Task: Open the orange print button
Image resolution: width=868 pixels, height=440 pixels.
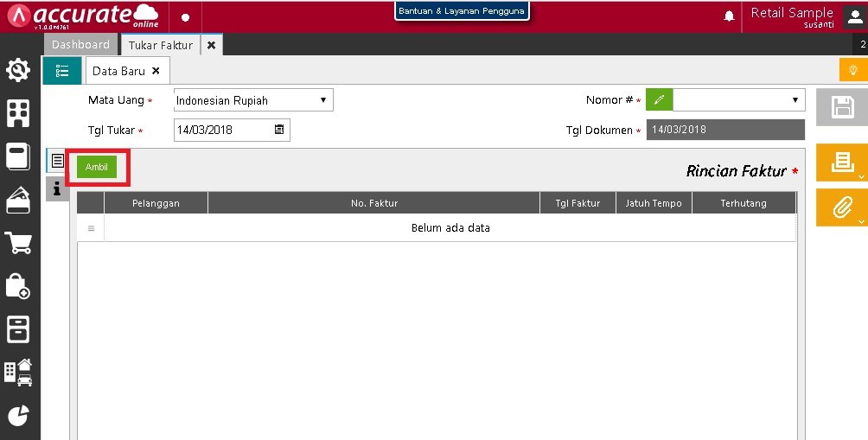Action: (x=841, y=163)
